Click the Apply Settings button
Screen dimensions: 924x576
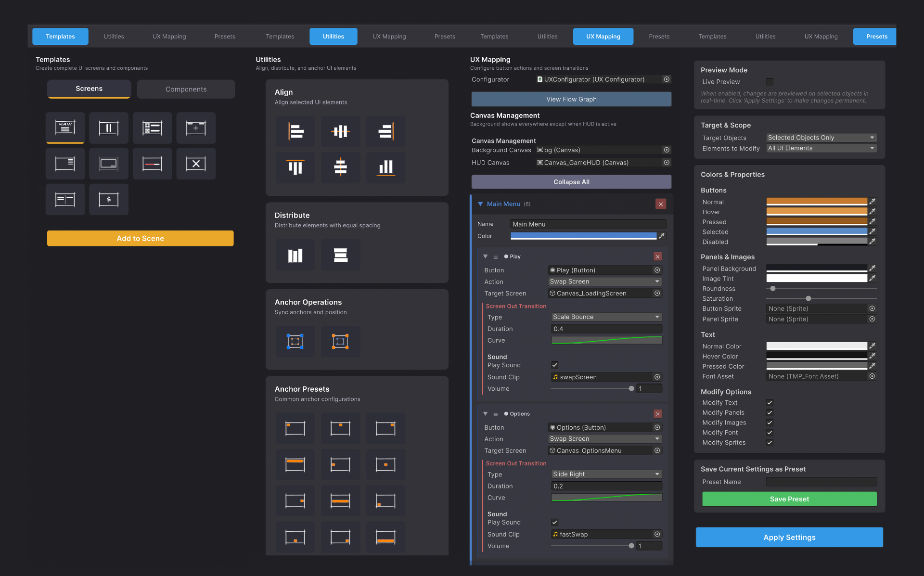pyautogui.click(x=789, y=538)
